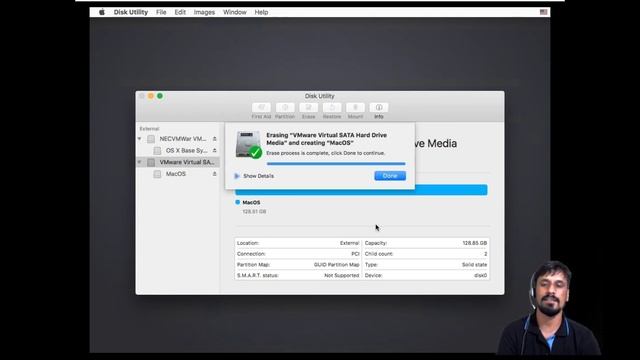Eject the NECVMWar VM disk
The height and width of the screenshot is (360, 640).
pyautogui.click(x=214, y=139)
